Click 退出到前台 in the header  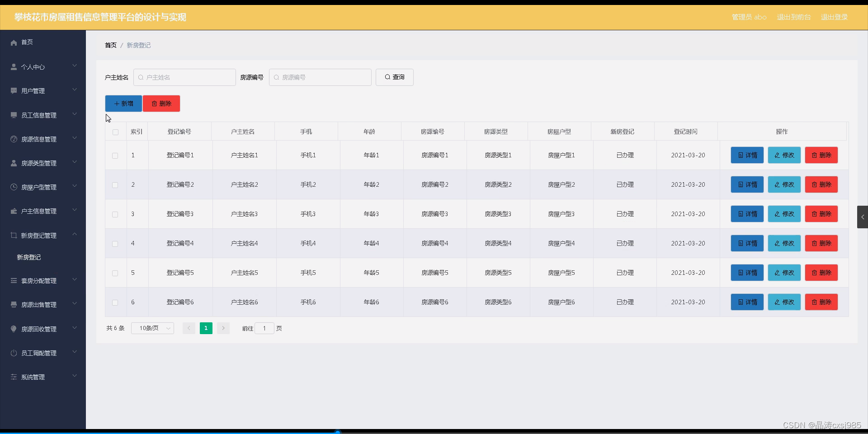coord(794,17)
